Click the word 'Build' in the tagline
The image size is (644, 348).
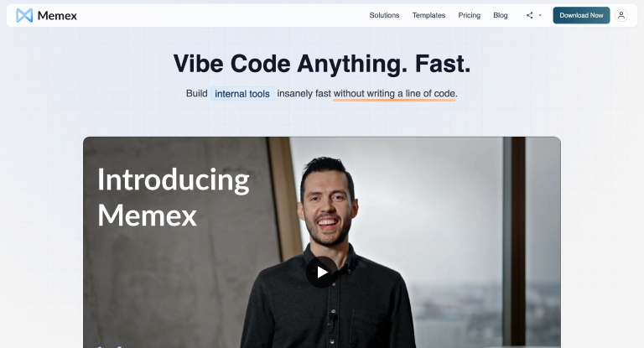click(197, 93)
